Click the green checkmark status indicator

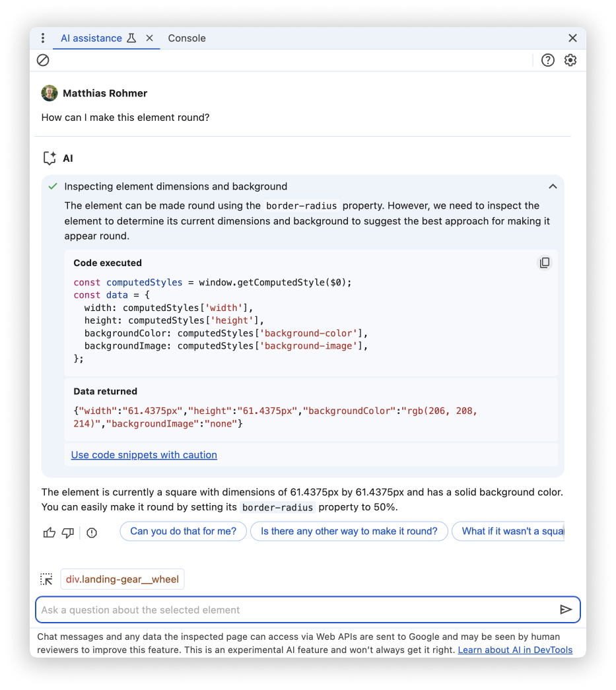click(x=52, y=186)
